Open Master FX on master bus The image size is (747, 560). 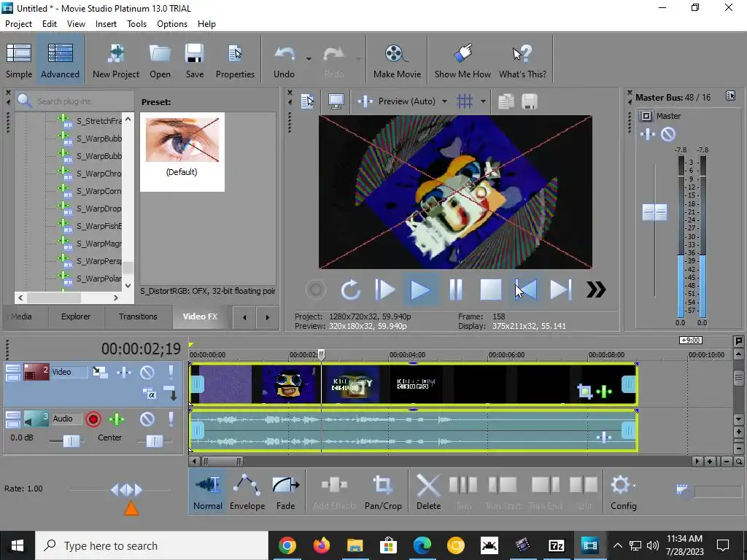click(648, 134)
